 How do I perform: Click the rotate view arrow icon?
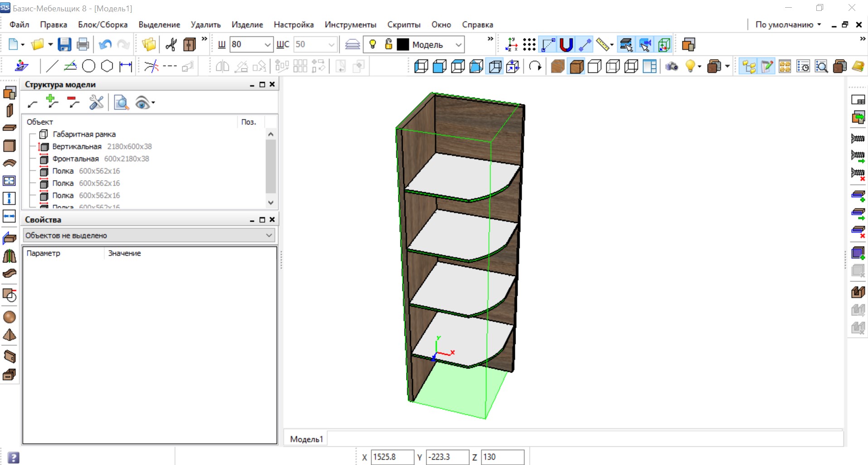[535, 67]
